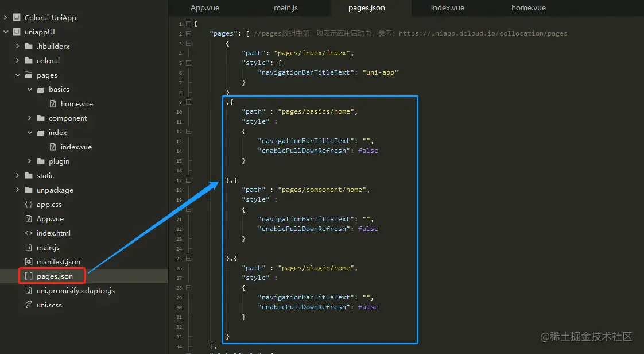
Task: Open the uniapp.dcloud.io URL in comment
Action: point(483,33)
